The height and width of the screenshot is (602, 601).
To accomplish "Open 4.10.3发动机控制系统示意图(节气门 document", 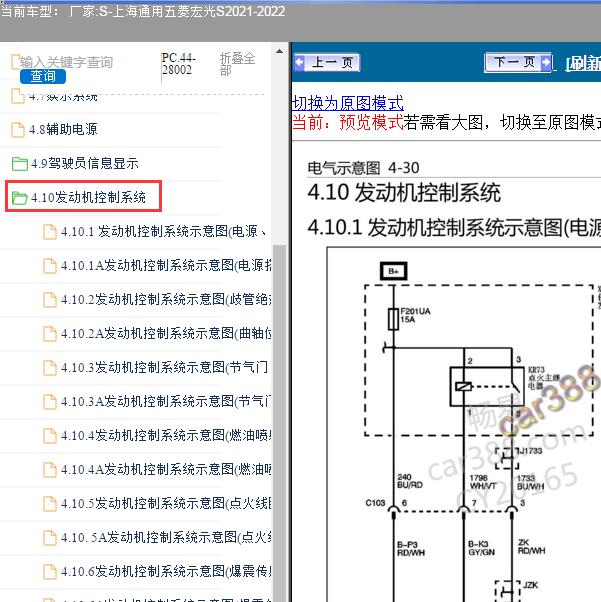I will pos(164,367).
